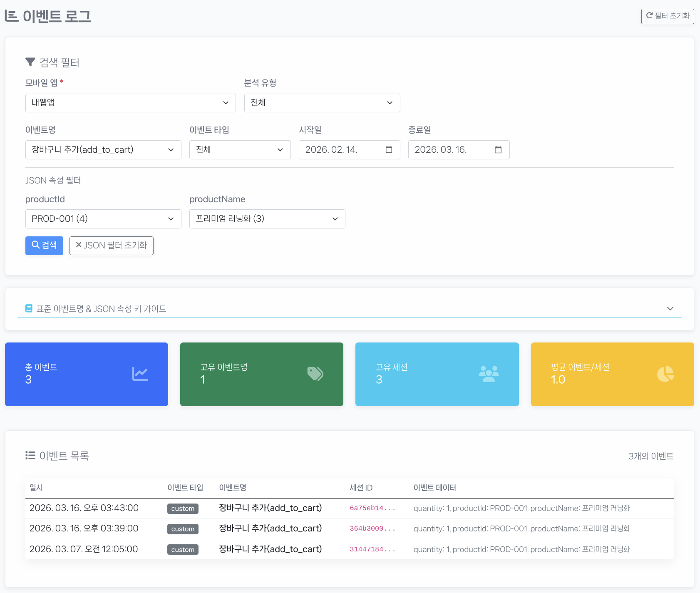The width and height of the screenshot is (700, 593).
Task: Click the JSON 필터 초기화 button
Action: pyautogui.click(x=111, y=246)
